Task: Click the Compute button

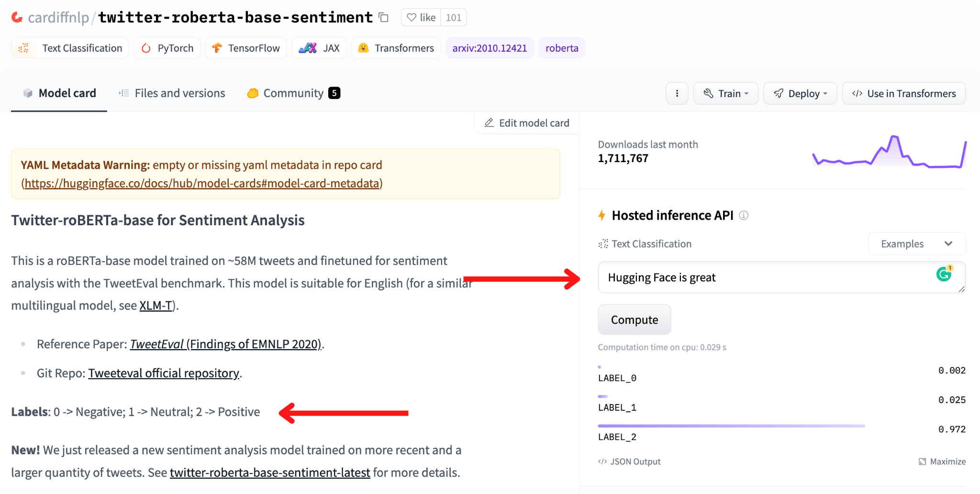Action: click(635, 319)
